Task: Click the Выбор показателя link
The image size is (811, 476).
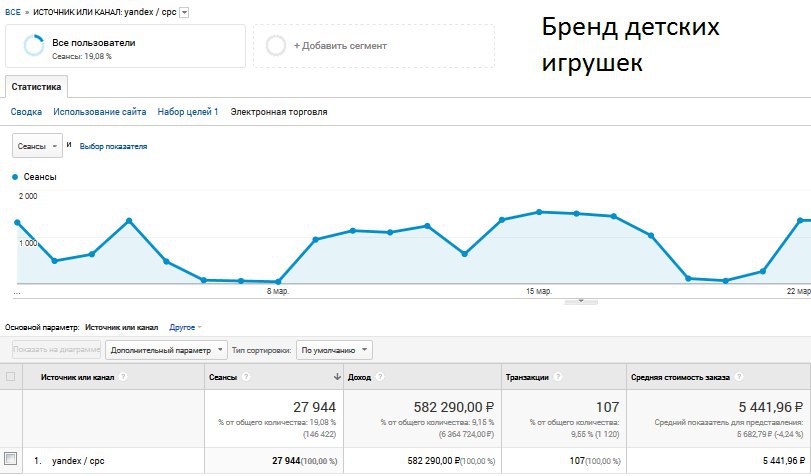Action: tap(113, 146)
